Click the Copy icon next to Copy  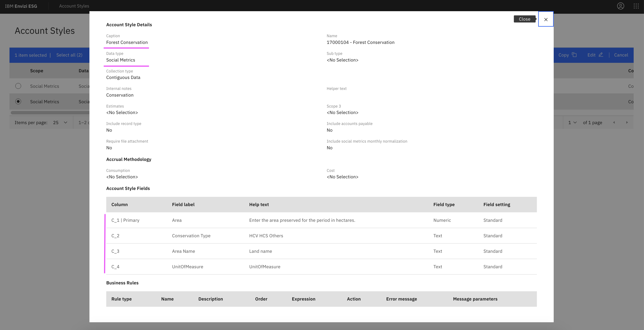coord(574,55)
